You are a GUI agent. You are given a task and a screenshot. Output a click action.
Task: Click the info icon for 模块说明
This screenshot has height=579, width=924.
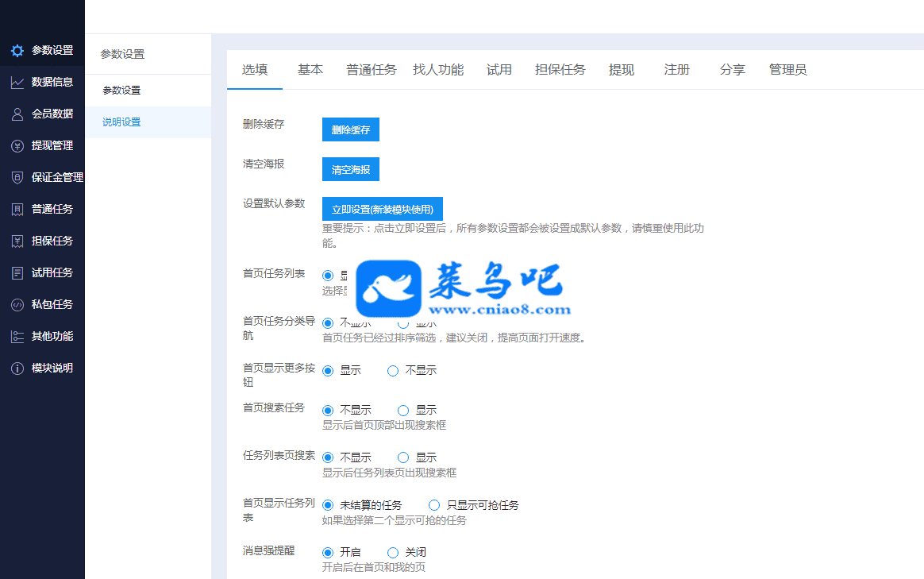(x=17, y=368)
